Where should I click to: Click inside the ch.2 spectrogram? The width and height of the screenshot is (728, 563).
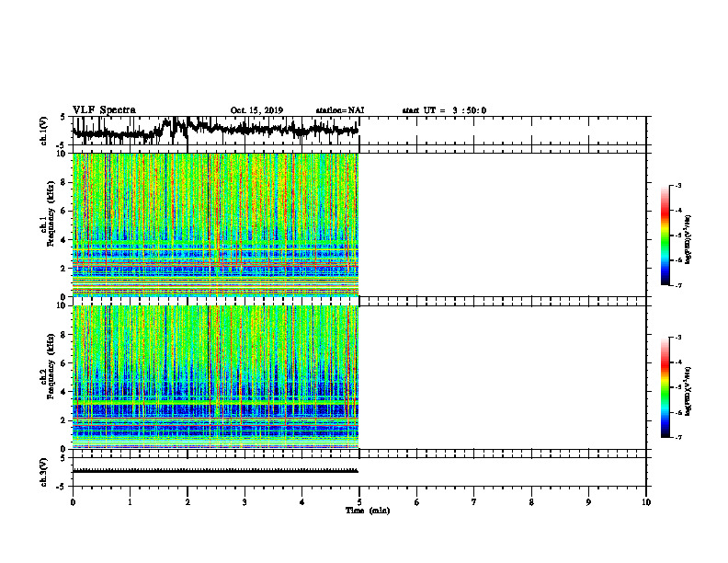click(215, 377)
